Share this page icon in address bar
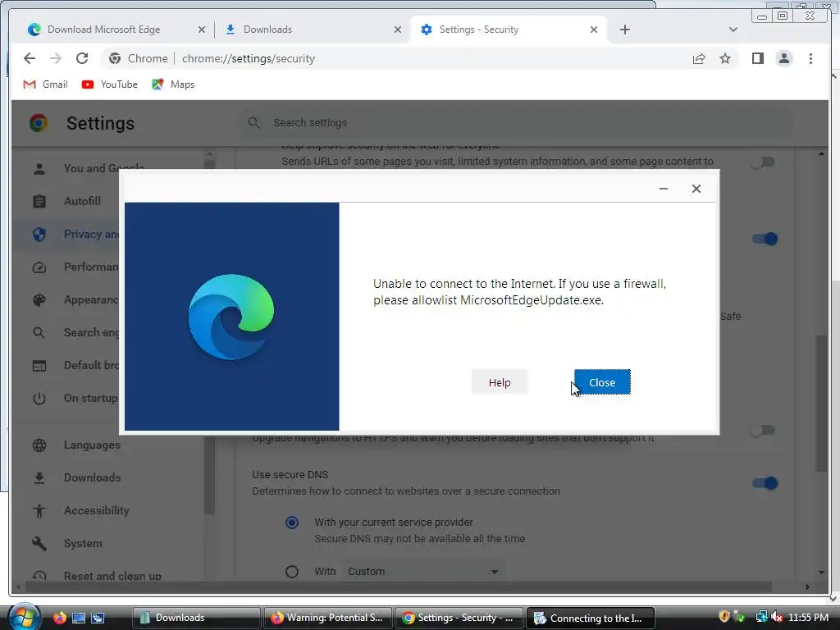840x630 pixels. [699, 58]
